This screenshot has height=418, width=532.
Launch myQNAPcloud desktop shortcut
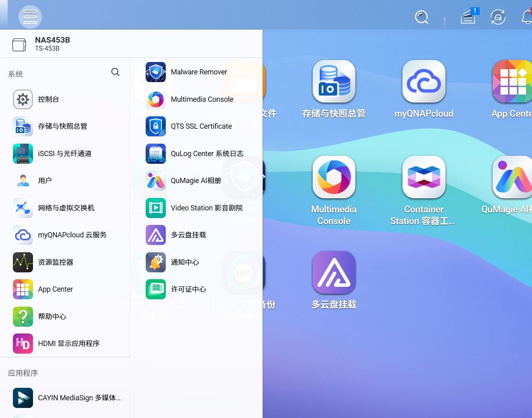coord(424,89)
